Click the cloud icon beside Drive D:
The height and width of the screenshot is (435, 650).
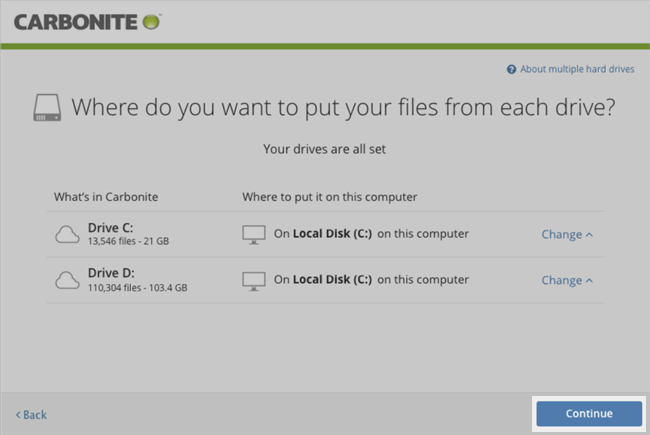(67, 280)
